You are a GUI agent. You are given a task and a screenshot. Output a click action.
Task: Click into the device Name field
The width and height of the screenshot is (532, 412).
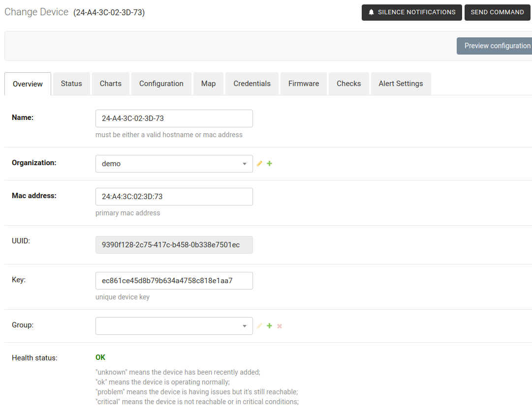[174, 118]
